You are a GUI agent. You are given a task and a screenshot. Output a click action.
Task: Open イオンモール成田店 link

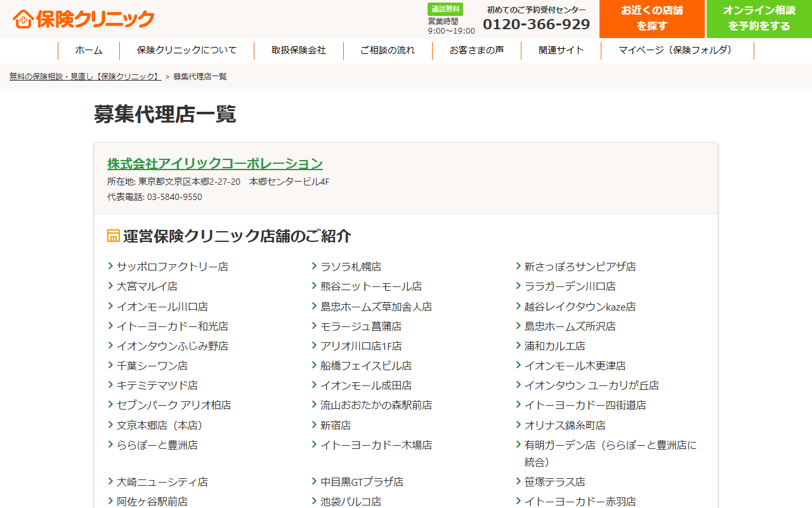coord(366,385)
